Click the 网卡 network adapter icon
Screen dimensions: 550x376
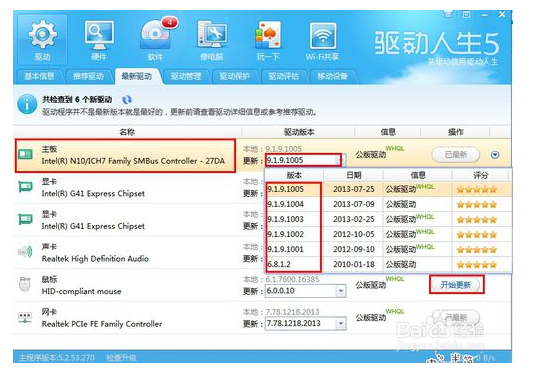tap(25, 317)
